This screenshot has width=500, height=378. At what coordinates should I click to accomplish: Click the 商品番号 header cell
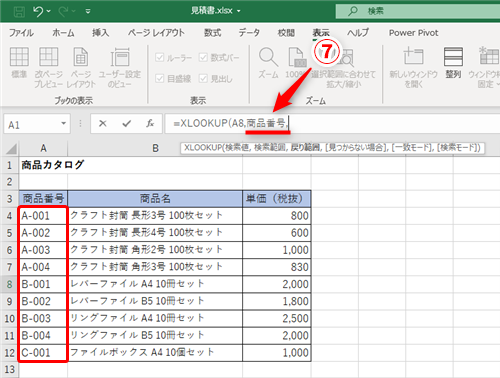43,199
